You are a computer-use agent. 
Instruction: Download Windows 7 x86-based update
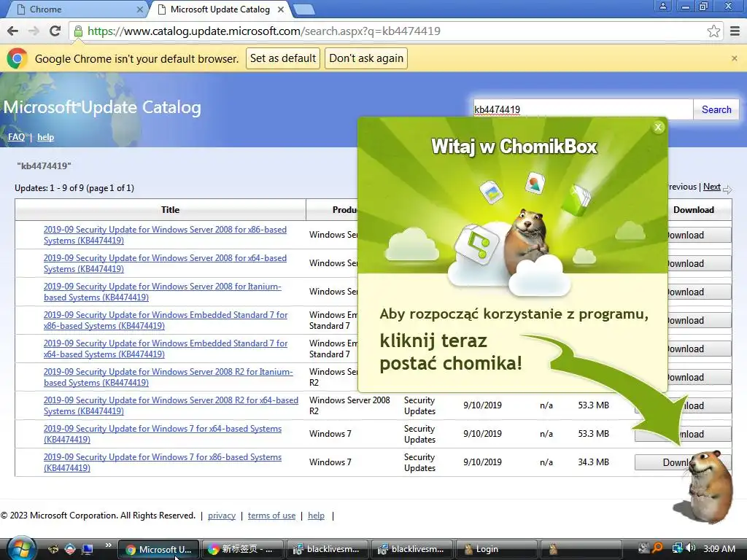(662, 462)
